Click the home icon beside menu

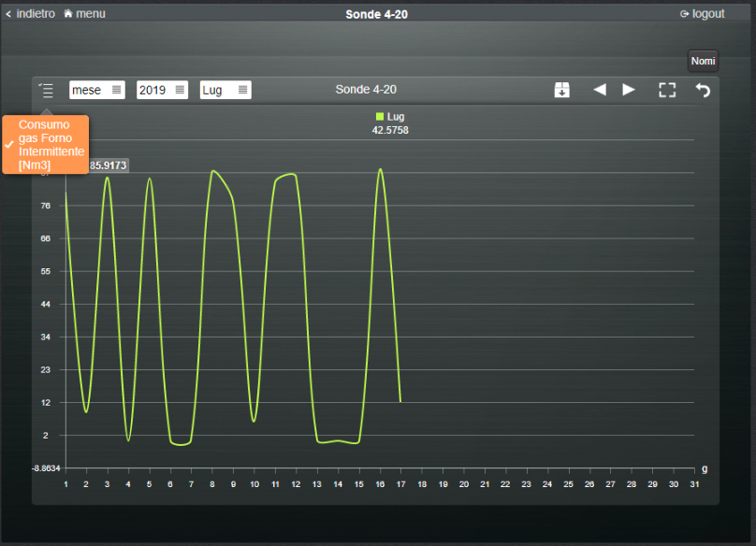click(x=68, y=14)
